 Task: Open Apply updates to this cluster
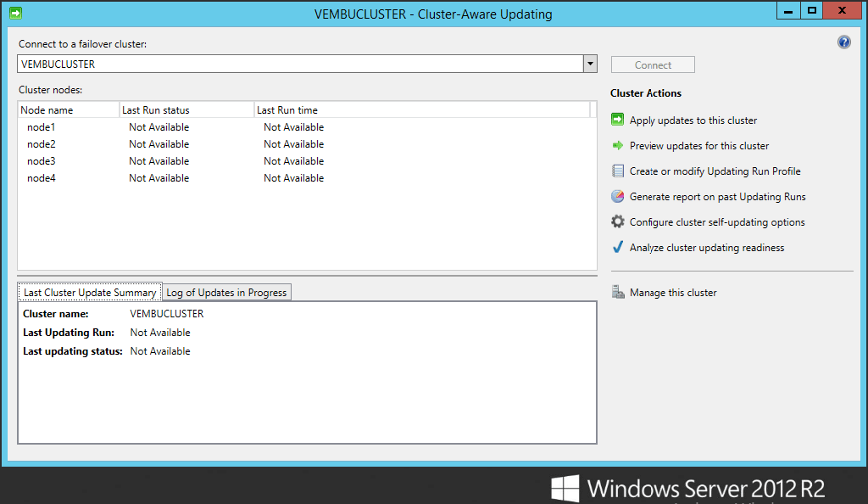(693, 120)
